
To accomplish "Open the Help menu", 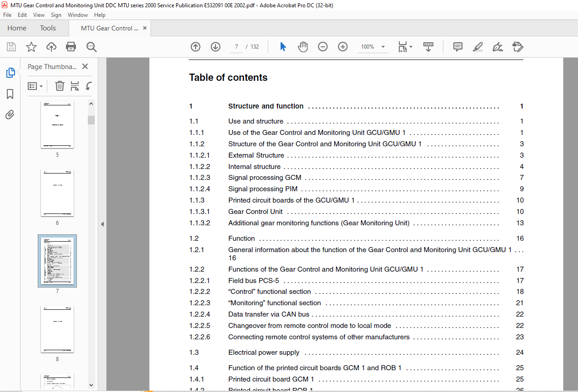I will [100, 15].
